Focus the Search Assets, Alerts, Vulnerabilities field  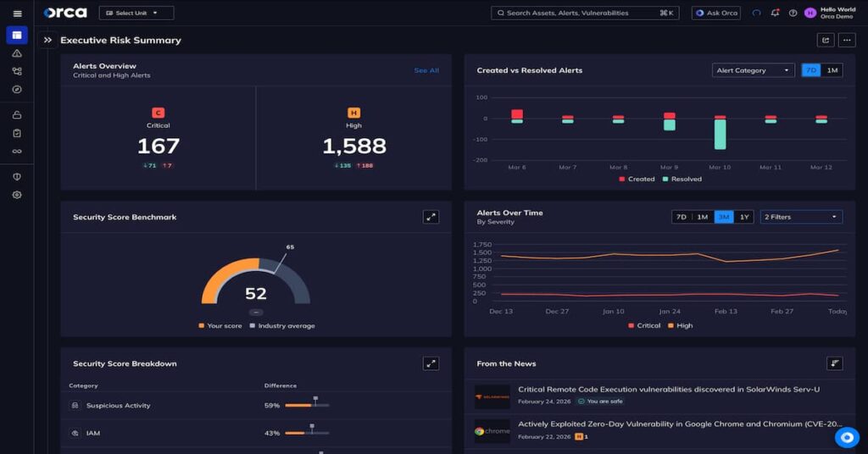click(585, 13)
